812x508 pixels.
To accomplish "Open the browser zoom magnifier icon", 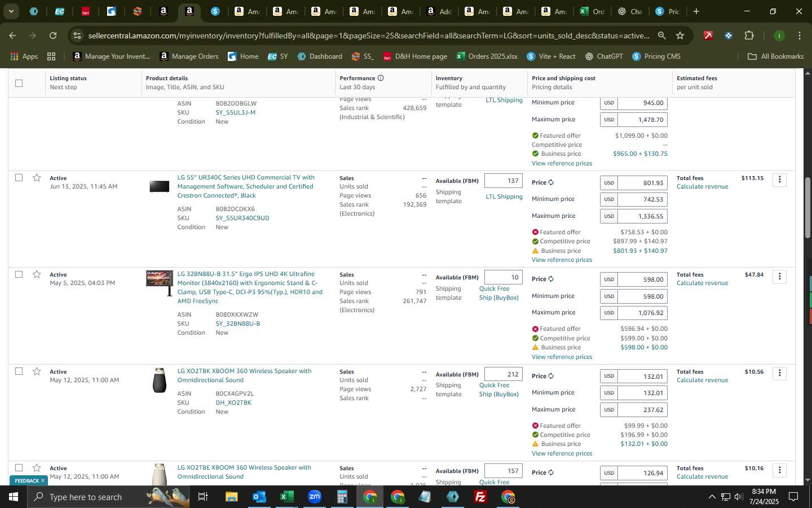I will pos(661,36).
